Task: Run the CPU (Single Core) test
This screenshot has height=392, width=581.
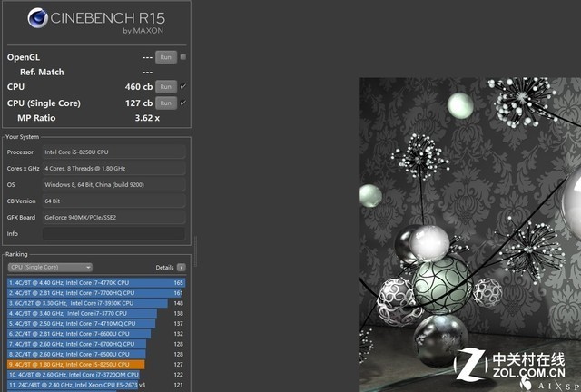Action: 165,103
